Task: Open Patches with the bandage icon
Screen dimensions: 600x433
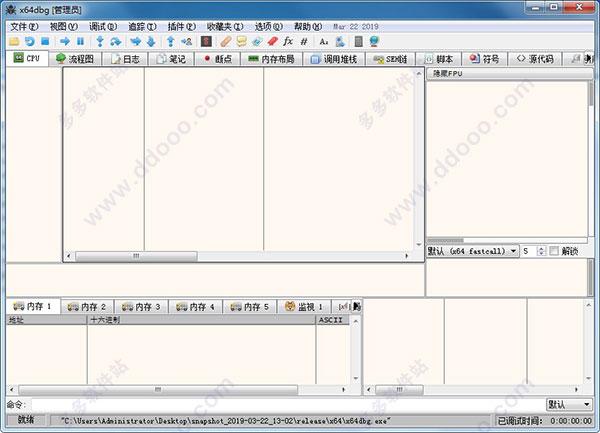Action: [x=226, y=41]
